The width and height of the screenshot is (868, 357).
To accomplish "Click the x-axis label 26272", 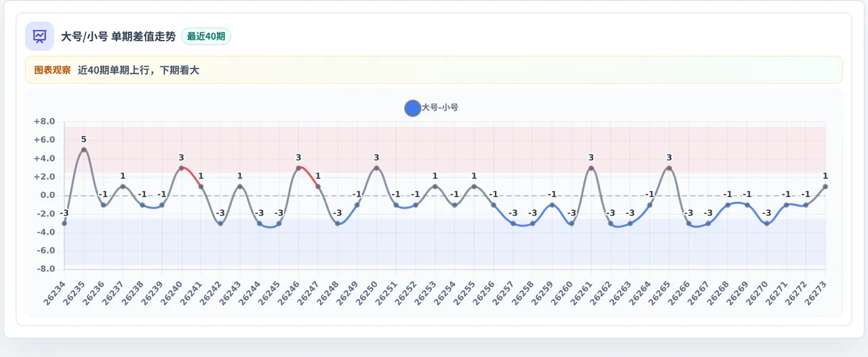I will (796, 293).
